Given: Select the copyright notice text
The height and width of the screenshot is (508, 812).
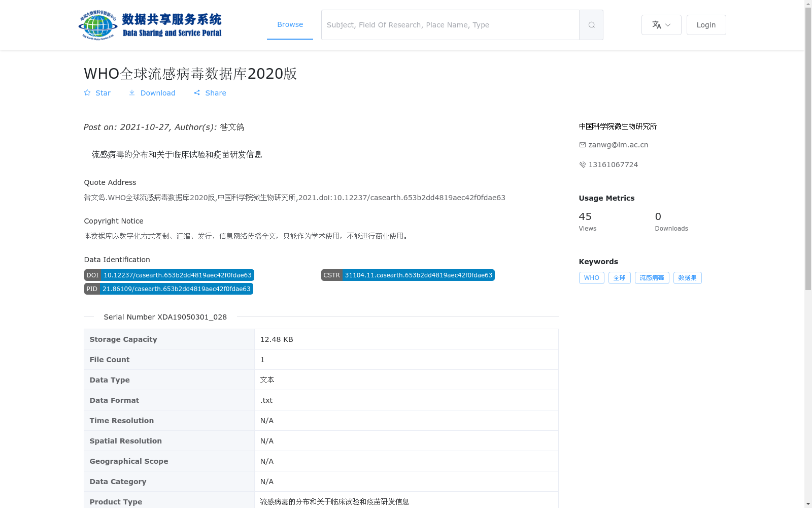Looking at the screenshot, I should click(246, 236).
